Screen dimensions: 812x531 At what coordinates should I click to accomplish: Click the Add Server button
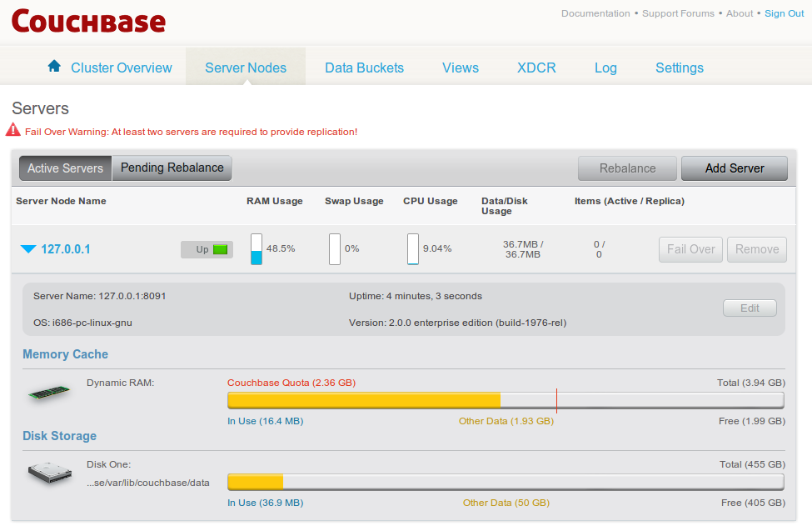734,168
